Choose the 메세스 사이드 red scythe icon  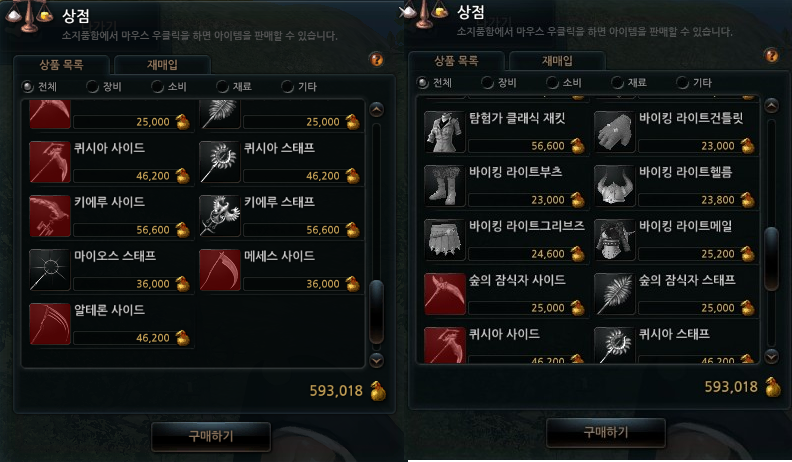click(220, 270)
